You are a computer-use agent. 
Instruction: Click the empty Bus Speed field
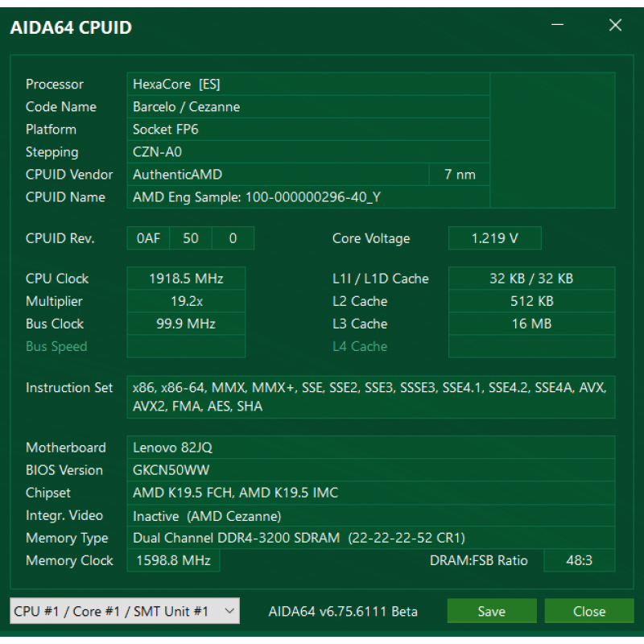[x=186, y=346]
